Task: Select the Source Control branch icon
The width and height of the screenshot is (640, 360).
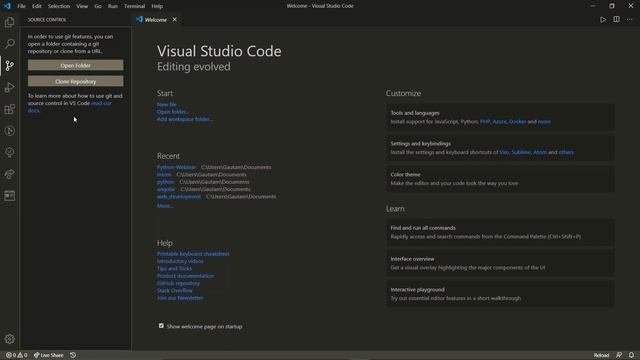Action: [x=9, y=65]
